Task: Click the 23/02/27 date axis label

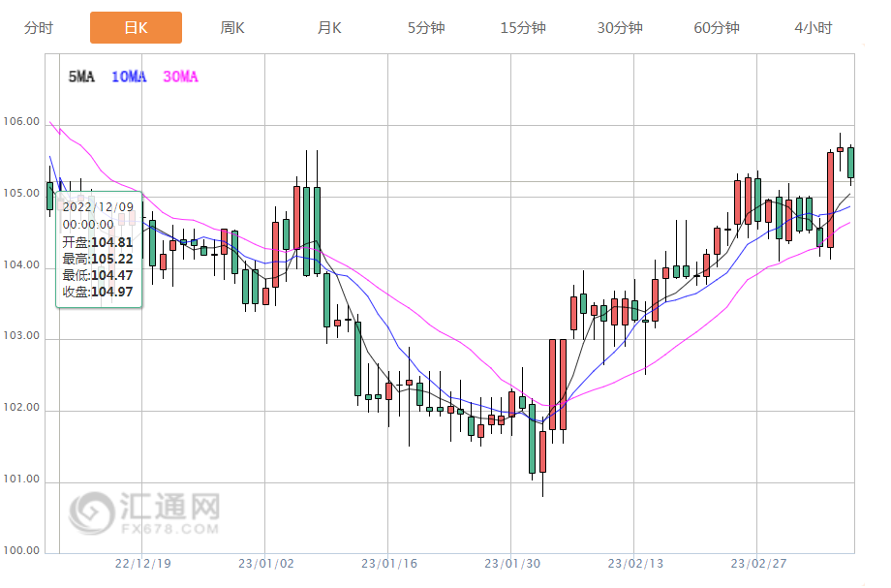Action: click(x=757, y=563)
